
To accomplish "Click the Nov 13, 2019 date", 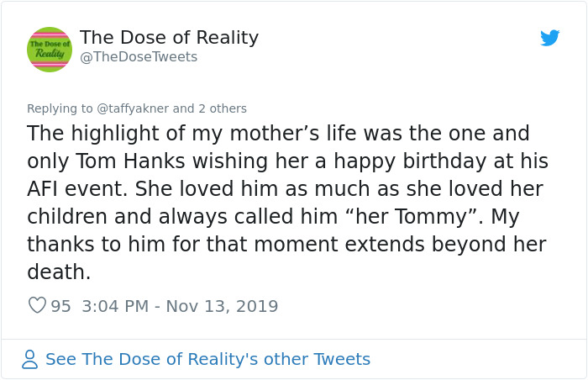I will pyautogui.click(x=225, y=306).
